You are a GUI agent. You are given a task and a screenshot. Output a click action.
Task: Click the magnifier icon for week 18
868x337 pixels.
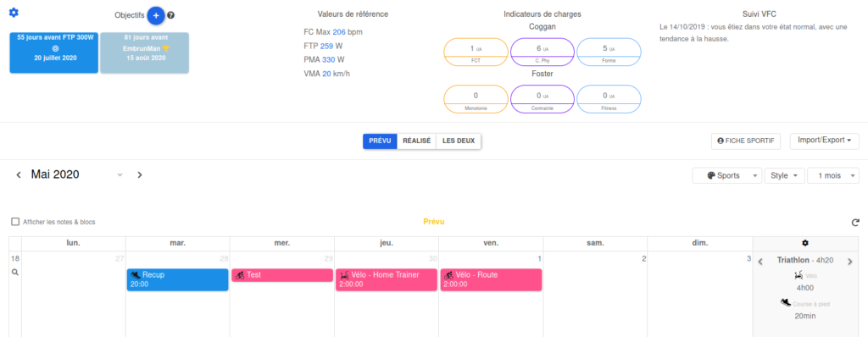tap(15, 273)
